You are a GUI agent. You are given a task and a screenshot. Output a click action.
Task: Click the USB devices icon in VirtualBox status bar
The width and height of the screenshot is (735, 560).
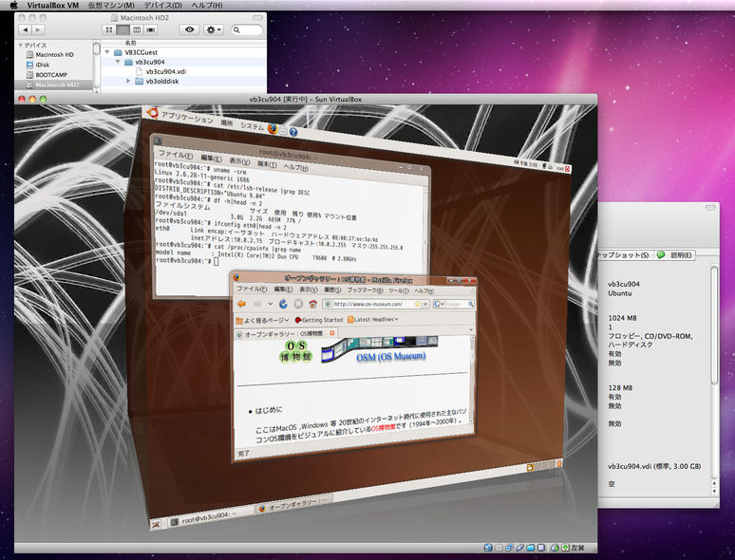click(519, 548)
